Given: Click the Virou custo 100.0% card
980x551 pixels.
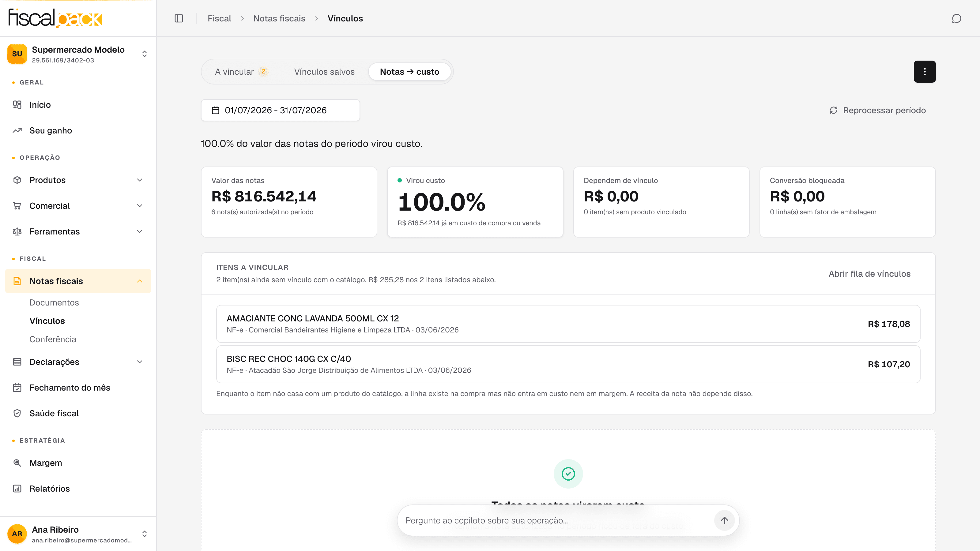Looking at the screenshot, I should click(475, 202).
